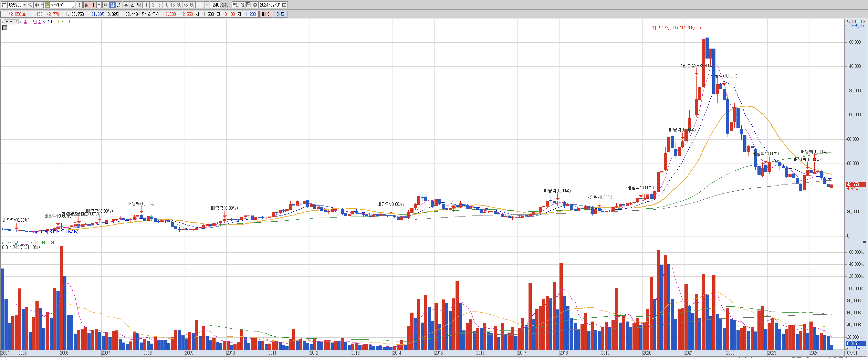The height and width of the screenshot is (358, 868).
Task: Open chart settings gear icon
Action: coord(255,5)
